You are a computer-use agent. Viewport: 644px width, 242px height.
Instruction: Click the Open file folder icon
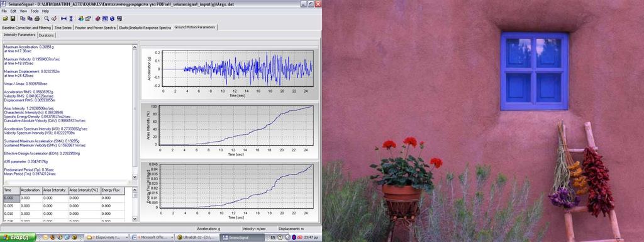coord(5,18)
